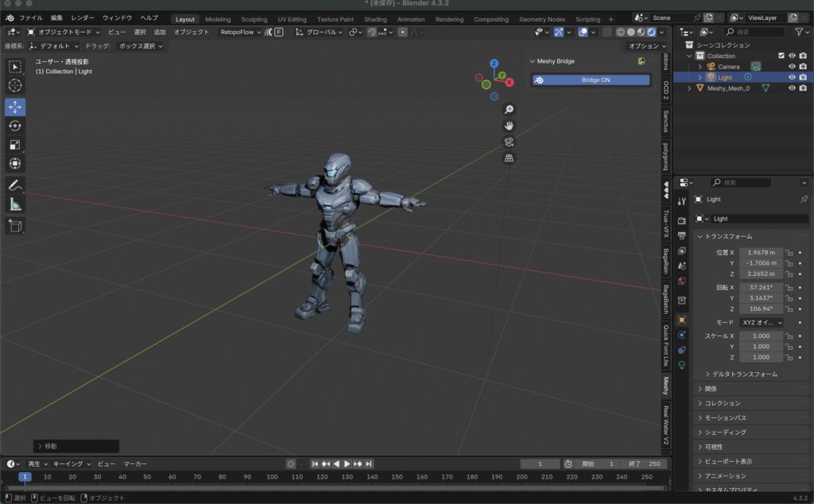Jump to the timeline's first frame
Image resolution: width=814 pixels, height=504 pixels.
pos(315,464)
